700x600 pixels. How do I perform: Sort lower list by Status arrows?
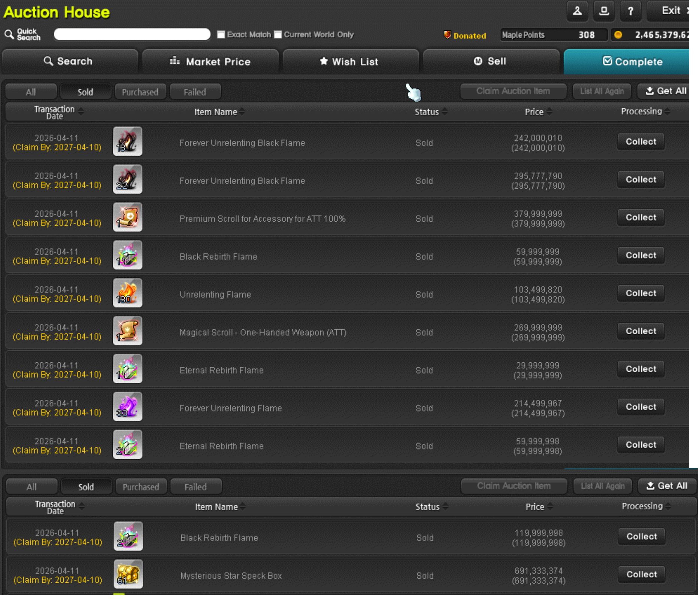coord(445,506)
